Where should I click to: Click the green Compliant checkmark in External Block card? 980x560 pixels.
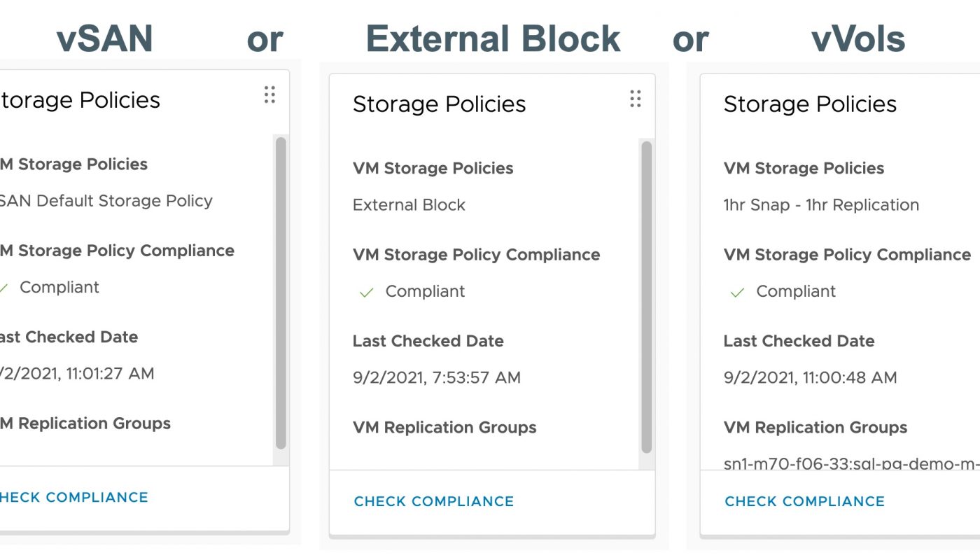[x=366, y=293]
